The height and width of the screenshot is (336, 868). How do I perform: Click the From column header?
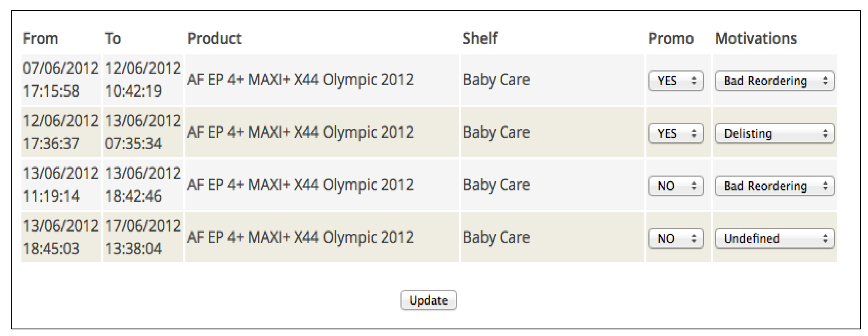click(x=40, y=38)
